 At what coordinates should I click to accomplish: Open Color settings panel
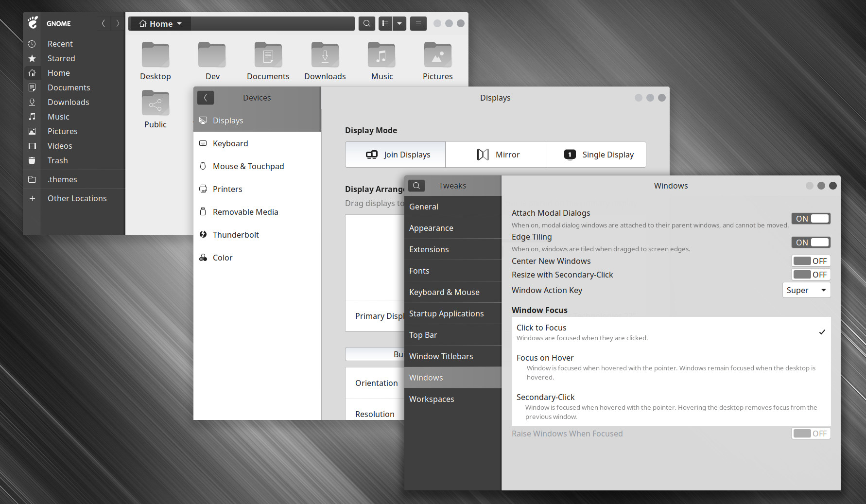[257, 258]
